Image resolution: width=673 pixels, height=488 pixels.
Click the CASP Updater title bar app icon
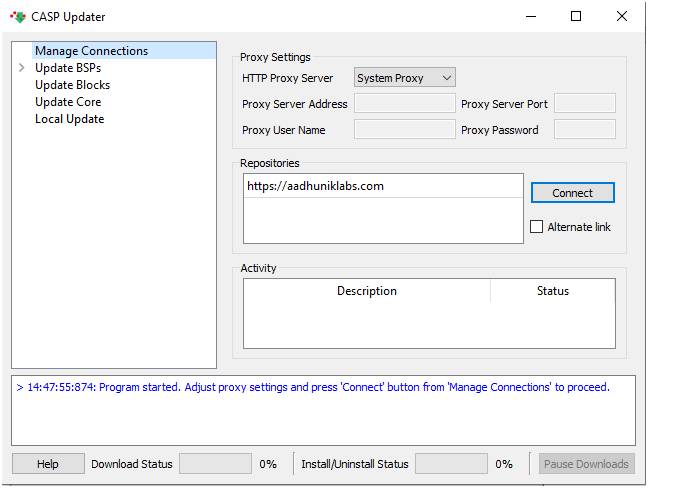[x=18, y=17]
